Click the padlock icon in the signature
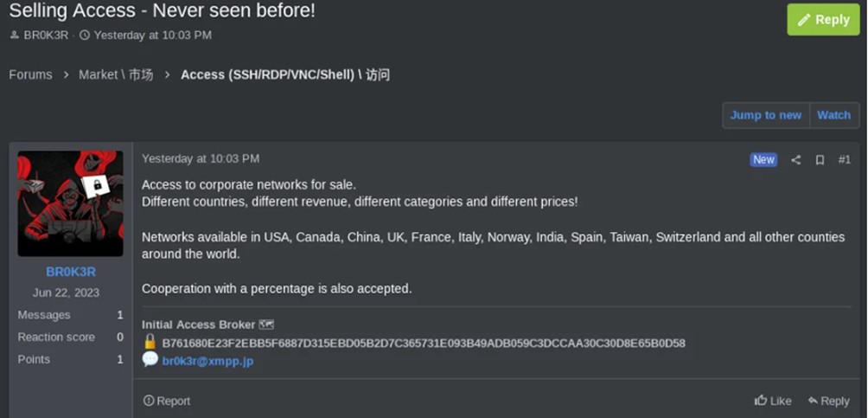The width and height of the screenshot is (868, 418). pos(150,342)
